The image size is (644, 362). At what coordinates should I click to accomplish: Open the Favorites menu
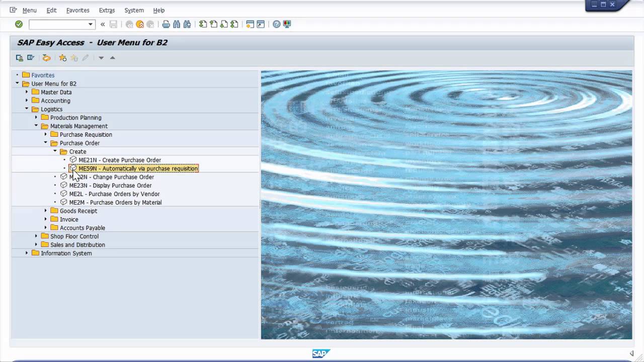pos(77,10)
